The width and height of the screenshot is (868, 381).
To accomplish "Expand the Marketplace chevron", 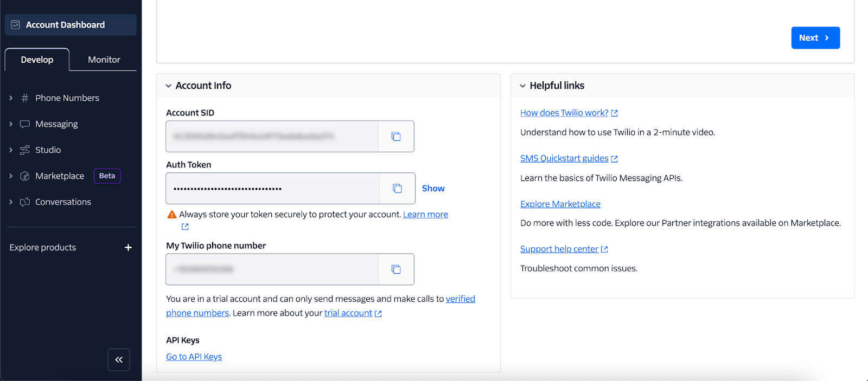I will tap(11, 176).
